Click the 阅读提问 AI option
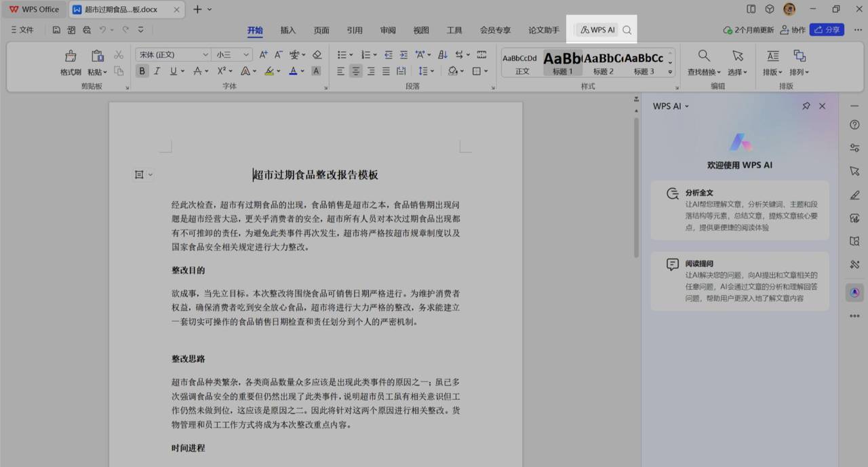868x467 pixels. (x=739, y=281)
